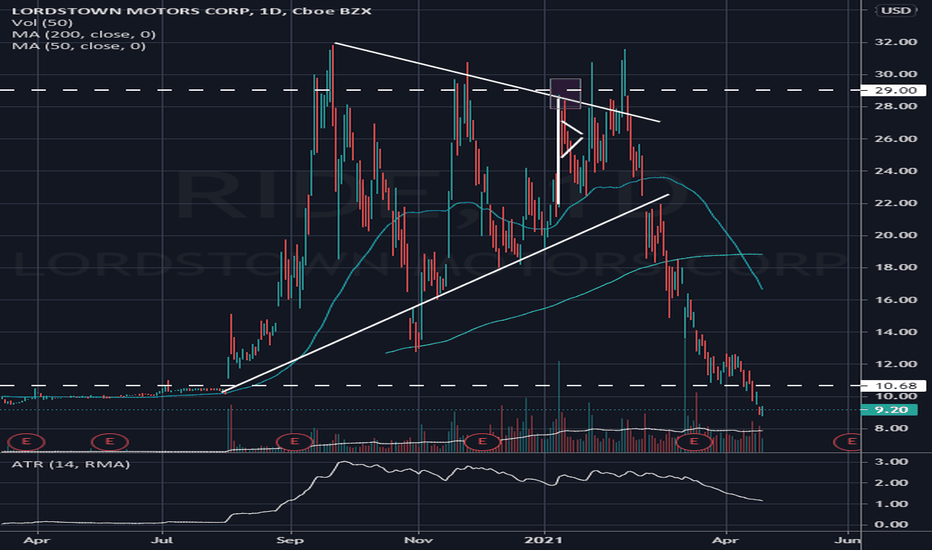Screen dimensions: 932x550
Task: Click the Apr date label preceding Jul
Action: (37, 540)
